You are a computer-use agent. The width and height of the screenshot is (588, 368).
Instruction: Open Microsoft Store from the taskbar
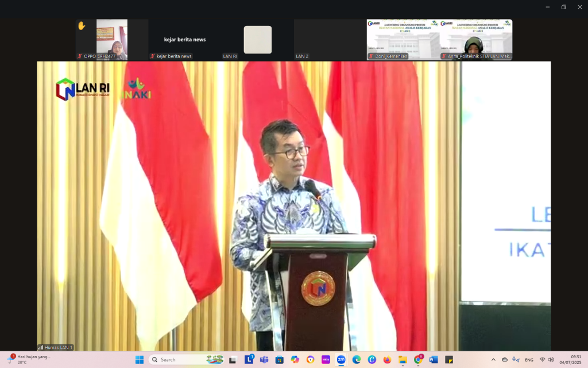(x=280, y=360)
